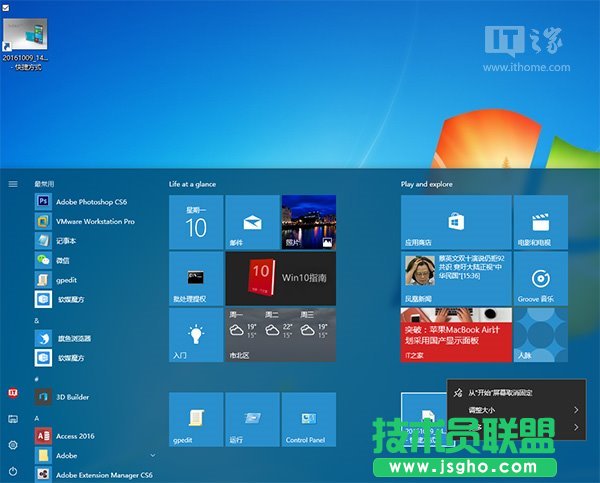
Task: Open the Movies & TV (电影和电视) tile
Action: click(x=539, y=222)
